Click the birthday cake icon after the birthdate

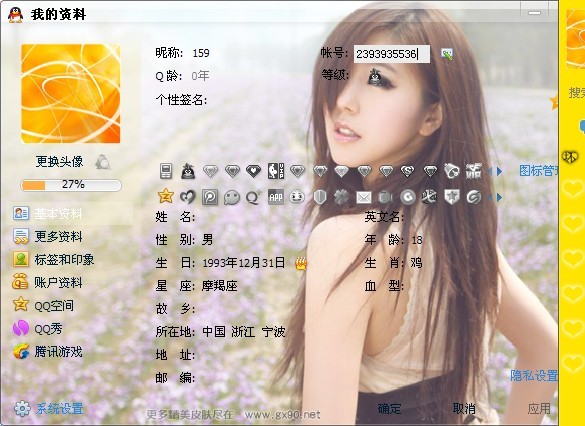[301, 263]
